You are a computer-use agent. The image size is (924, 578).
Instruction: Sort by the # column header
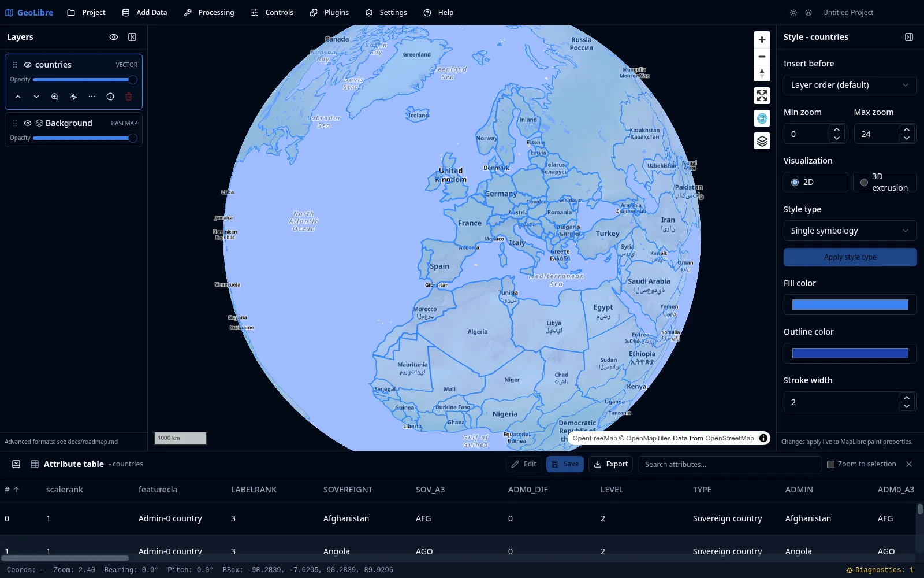pos(12,490)
